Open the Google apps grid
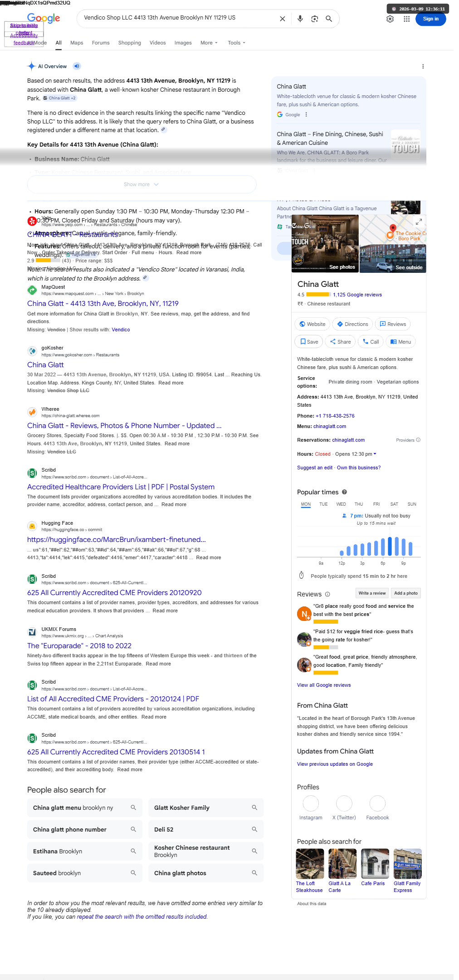The height and width of the screenshot is (980, 459). pyautogui.click(x=406, y=19)
